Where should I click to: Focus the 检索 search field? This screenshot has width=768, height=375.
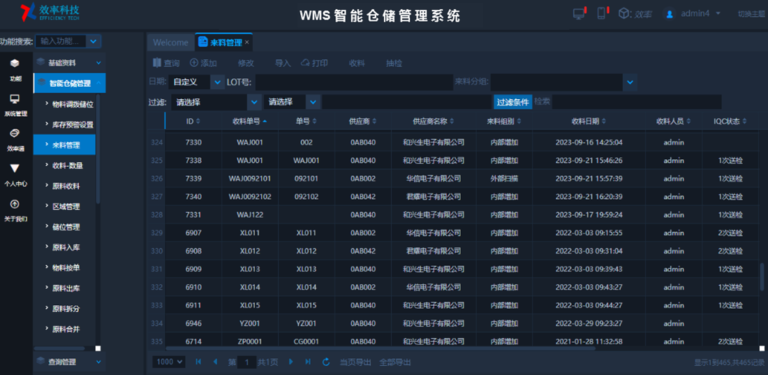(x=636, y=102)
